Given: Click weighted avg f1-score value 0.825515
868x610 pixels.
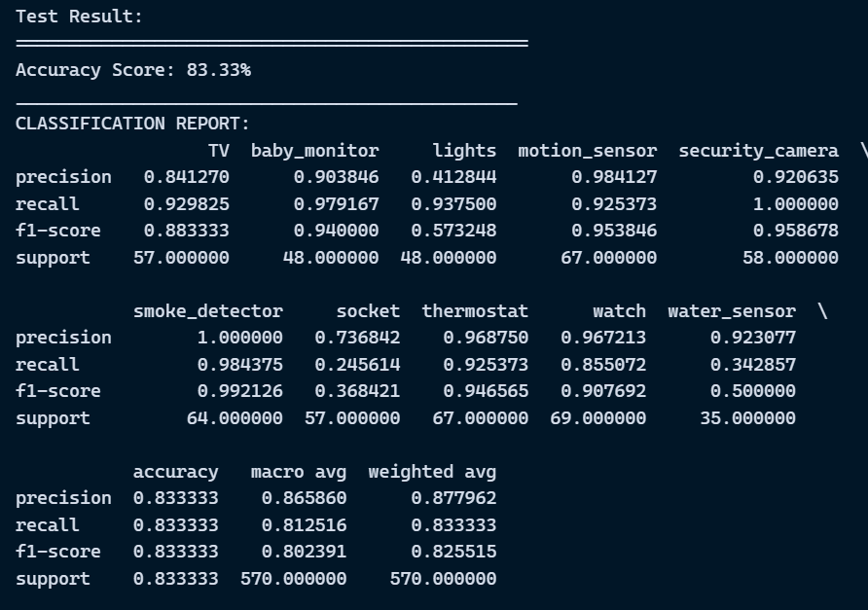Looking at the screenshot, I should (x=453, y=552).
